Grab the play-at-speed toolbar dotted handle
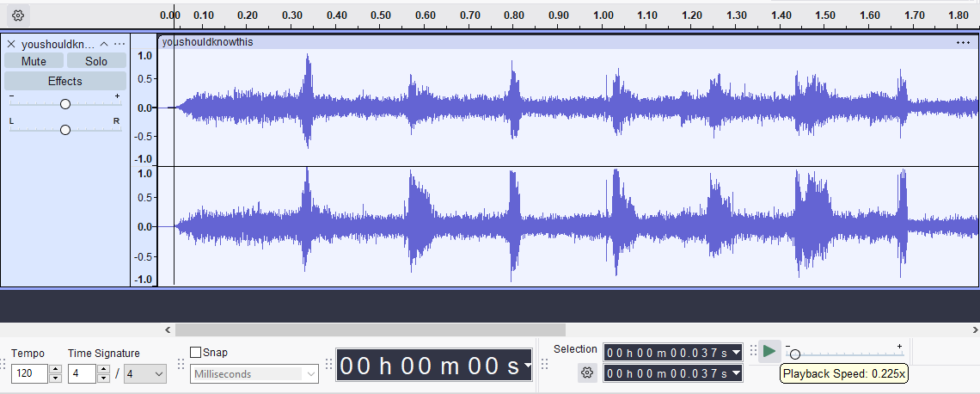Screen dimensions: 980x394 (x=753, y=351)
